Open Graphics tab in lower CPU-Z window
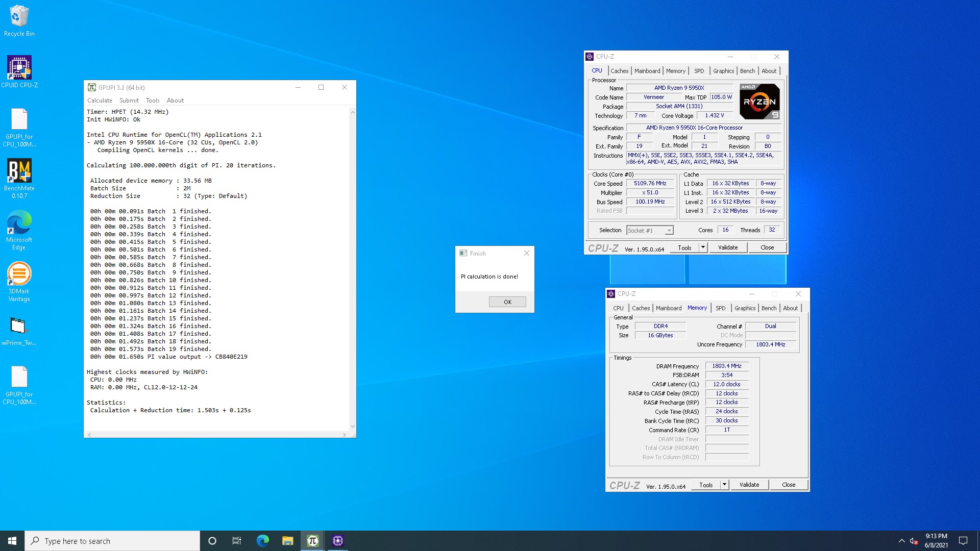Screen dimensions: 980x551 point(745,308)
